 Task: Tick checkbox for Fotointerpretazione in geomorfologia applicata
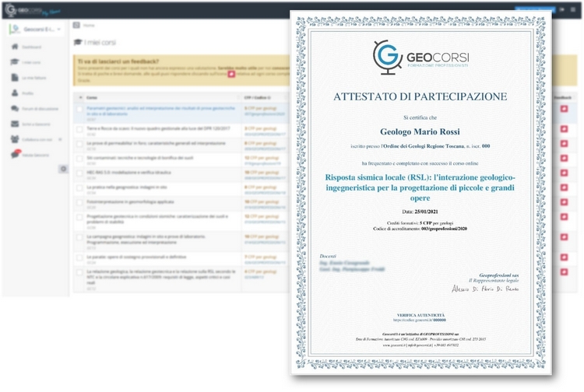[79, 202]
